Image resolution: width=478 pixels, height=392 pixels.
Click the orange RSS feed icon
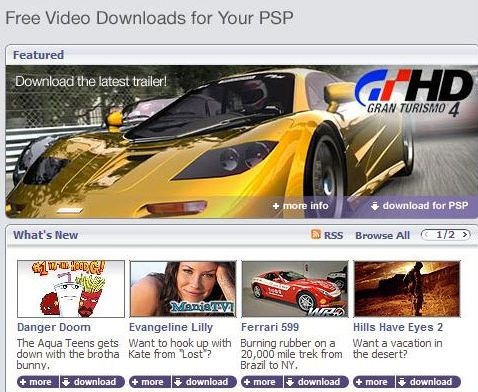click(x=315, y=234)
